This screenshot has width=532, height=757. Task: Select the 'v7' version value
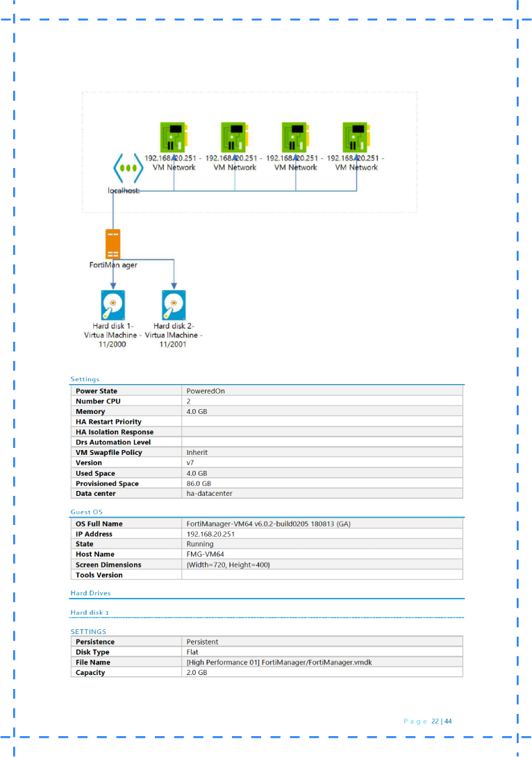pyautogui.click(x=190, y=463)
